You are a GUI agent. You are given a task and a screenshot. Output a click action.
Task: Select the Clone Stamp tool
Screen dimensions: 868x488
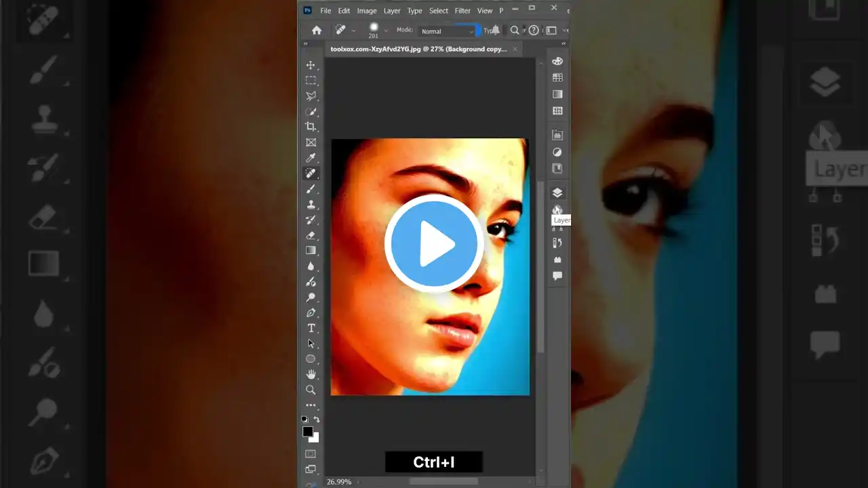[x=311, y=204]
